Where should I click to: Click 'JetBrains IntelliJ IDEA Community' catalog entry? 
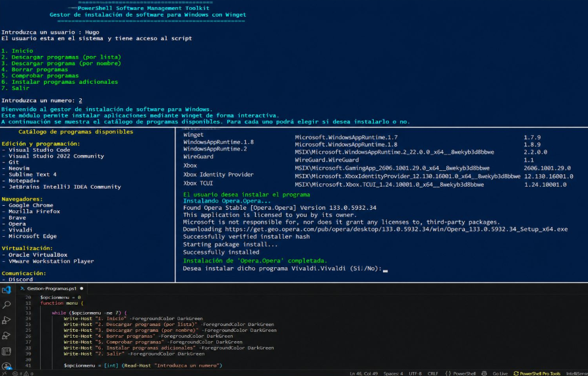pos(65,187)
